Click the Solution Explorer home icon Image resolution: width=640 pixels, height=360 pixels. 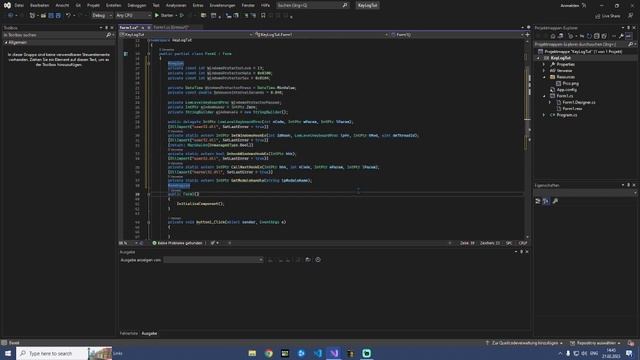click(553, 36)
